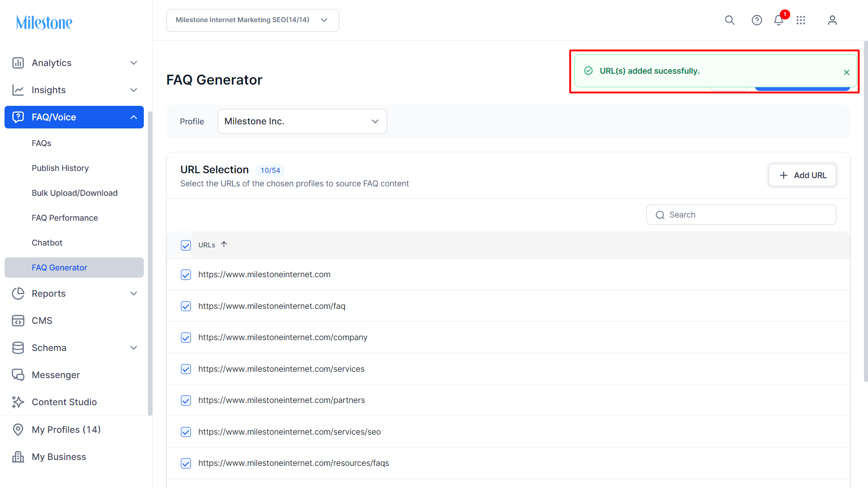The image size is (868, 488).
Task: Click the sidebar vertical scrollbar
Action: tap(150, 263)
